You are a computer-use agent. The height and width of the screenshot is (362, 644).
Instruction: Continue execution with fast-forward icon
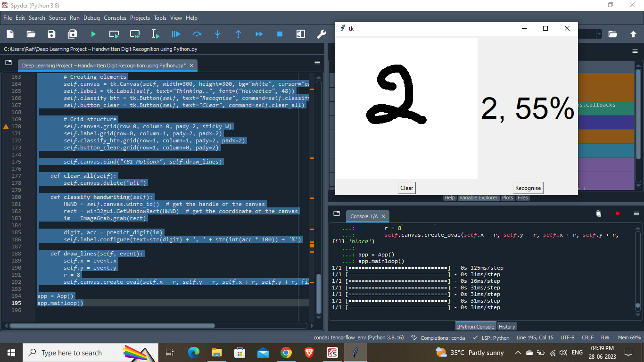click(259, 34)
